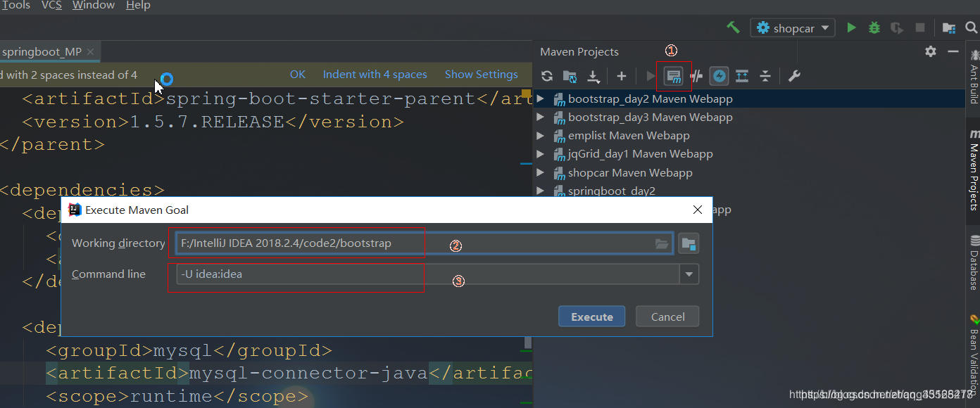This screenshot has height=408, width=980.
Task: Expand bootstrap_day2 Maven Webapp node
Action: point(541,98)
